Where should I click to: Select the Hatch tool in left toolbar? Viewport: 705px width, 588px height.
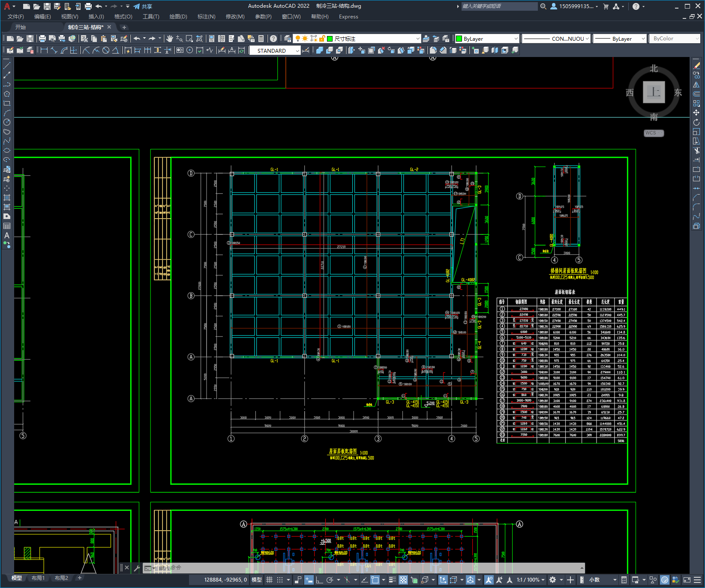(x=7, y=198)
